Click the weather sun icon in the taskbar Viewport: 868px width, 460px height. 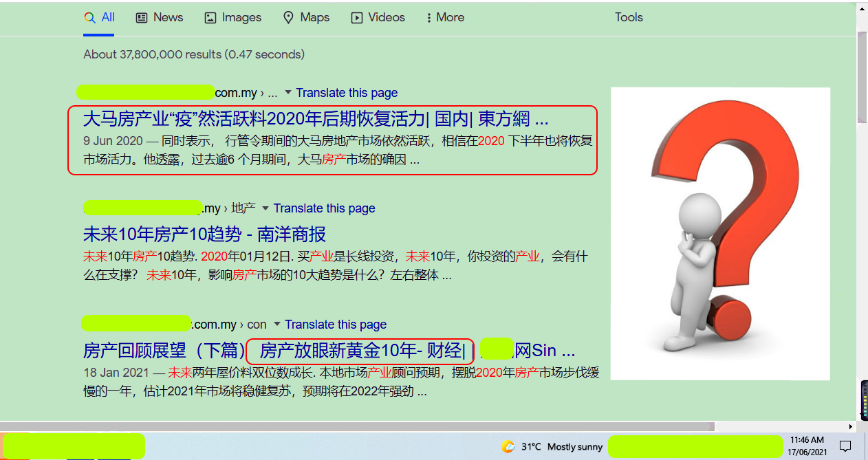point(508,447)
